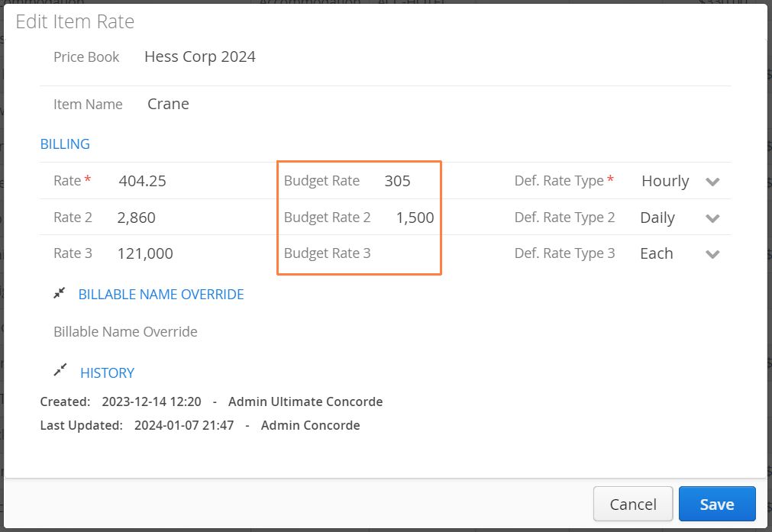Select the Each rate type value
The width and height of the screenshot is (772, 532).
(656, 253)
